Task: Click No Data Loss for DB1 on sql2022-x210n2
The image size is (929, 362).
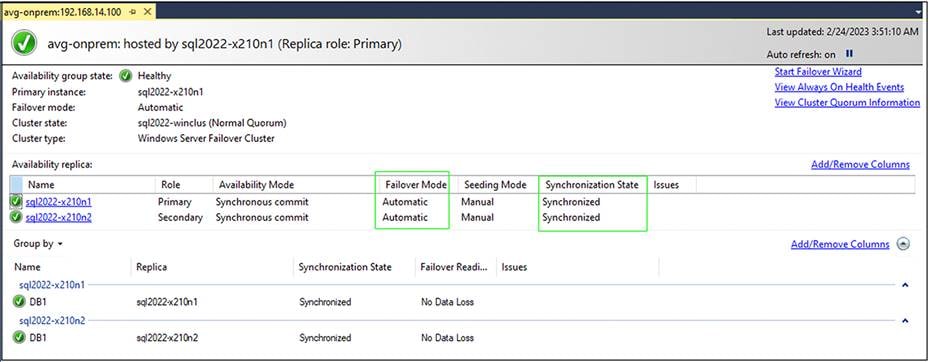Action: pyautogui.click(x=447, y=338)
